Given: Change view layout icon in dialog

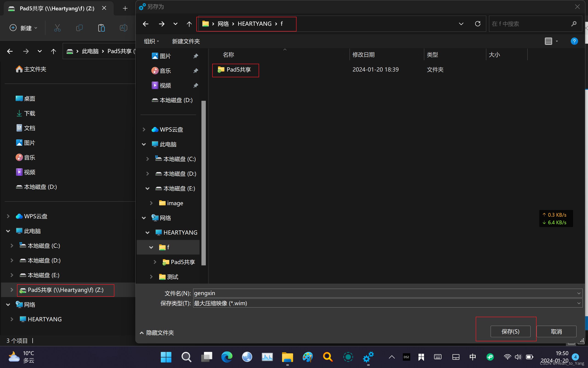Looking at the screenshot, I should point(548,41).
